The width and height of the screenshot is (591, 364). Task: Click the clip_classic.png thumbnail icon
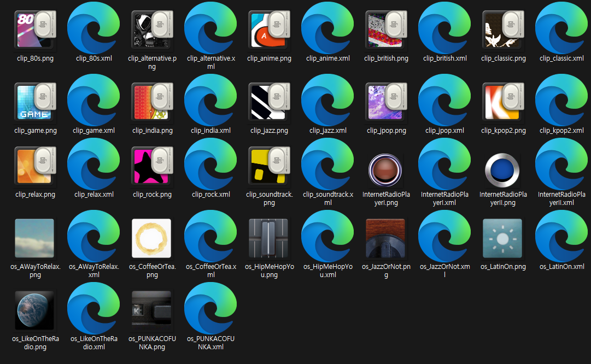tap(503, 30)
